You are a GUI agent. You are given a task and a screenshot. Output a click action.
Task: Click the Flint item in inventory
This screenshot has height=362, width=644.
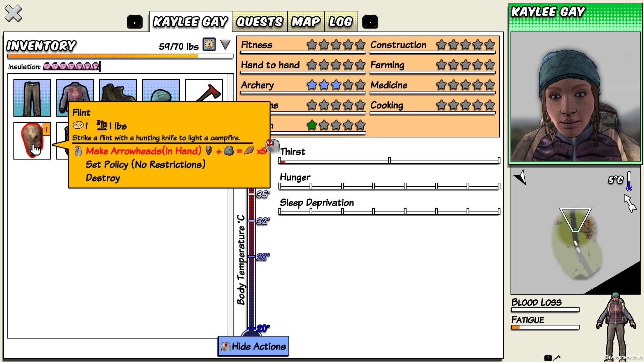tap(32, 141)
